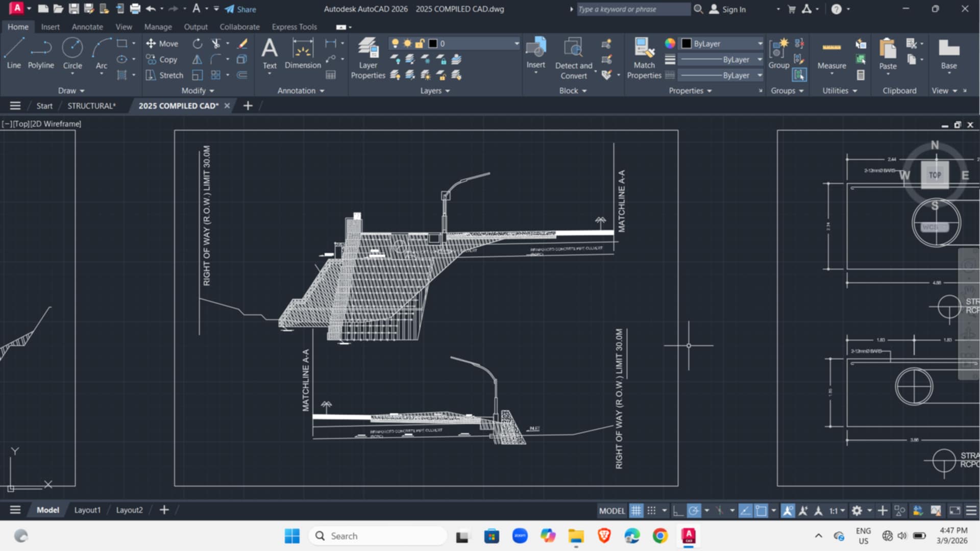Viewport: 980px width, 551px height.
Task: Click the Share button
Action: coord(240,9)
